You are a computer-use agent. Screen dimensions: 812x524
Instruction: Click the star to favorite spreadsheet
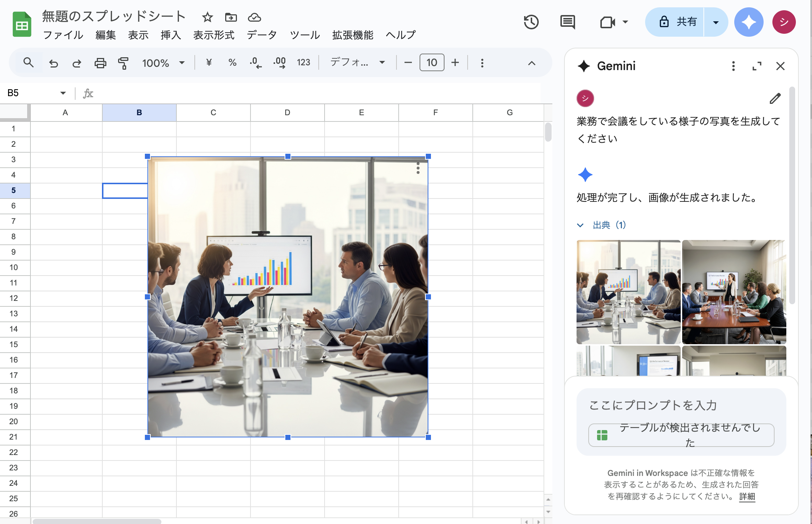(207, 17)
